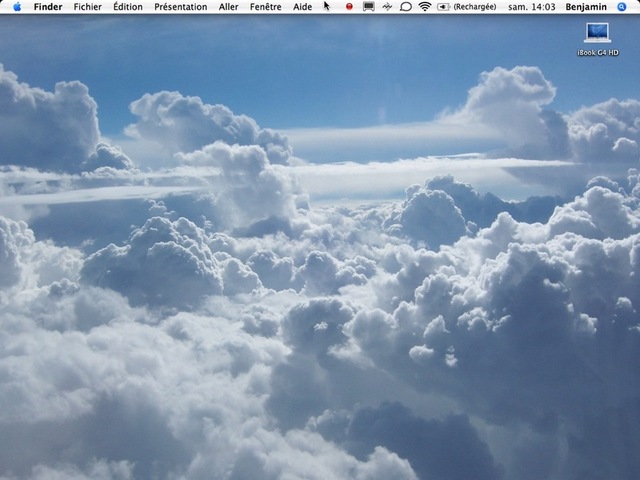
Task: Open the Displays menu bar icon
Action: [x=368, y=7]
